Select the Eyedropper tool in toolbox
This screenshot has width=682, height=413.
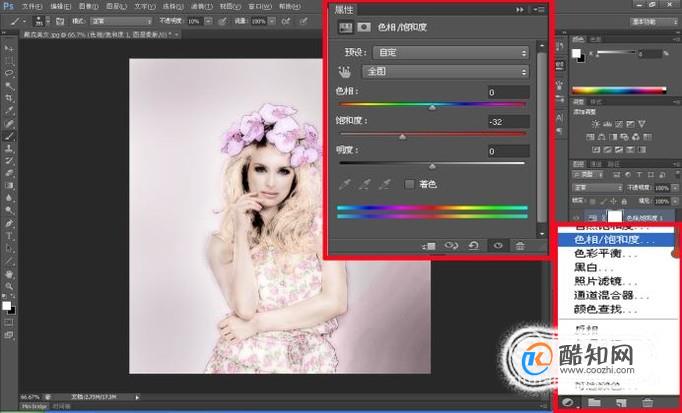pyautogui.click(x=9, y=111)
